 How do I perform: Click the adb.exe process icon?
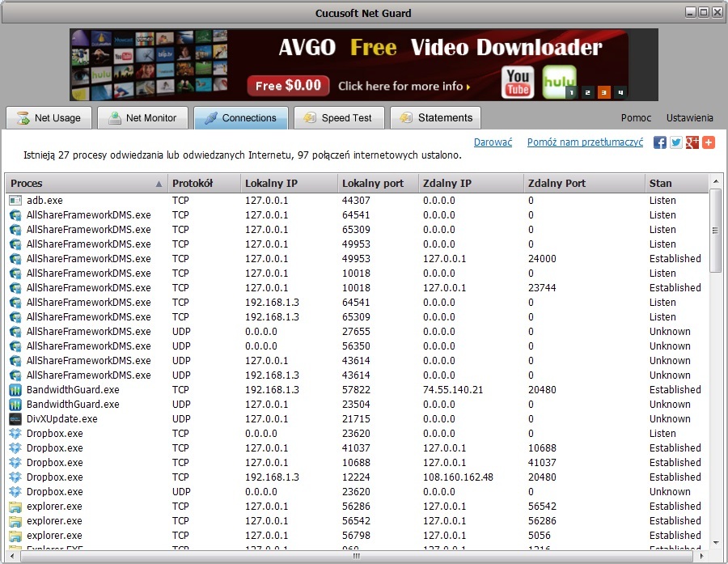[x=15, y=201]
